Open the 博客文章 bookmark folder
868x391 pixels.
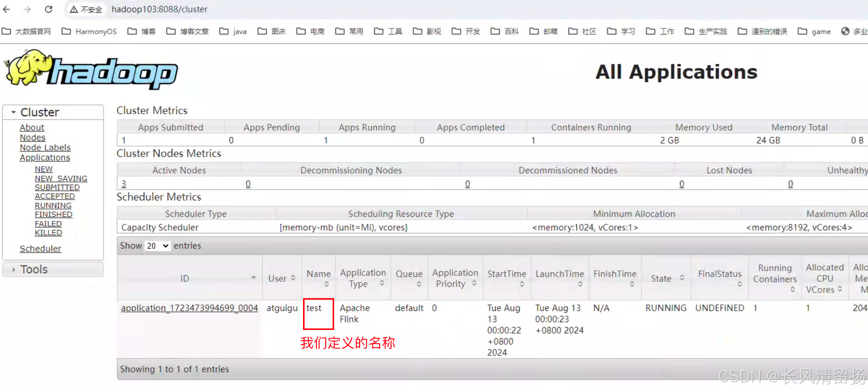(187, 31)
